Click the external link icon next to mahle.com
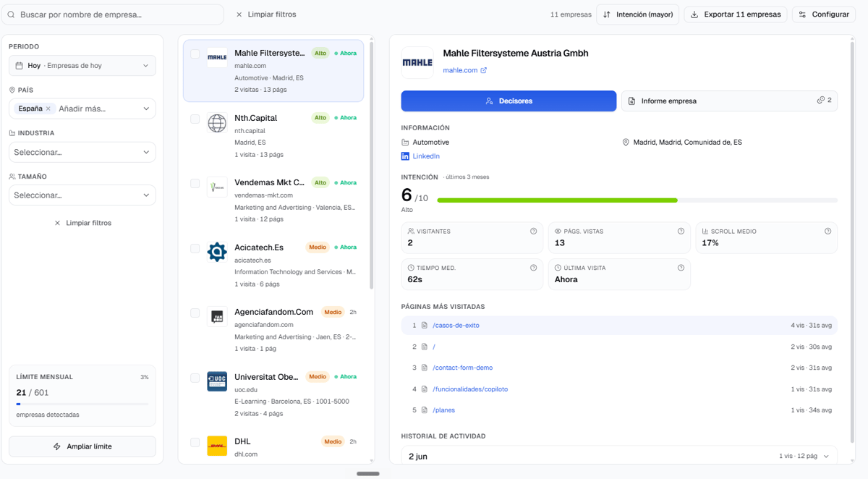This screenshot has height=479, width=868. tap(484, 70)
